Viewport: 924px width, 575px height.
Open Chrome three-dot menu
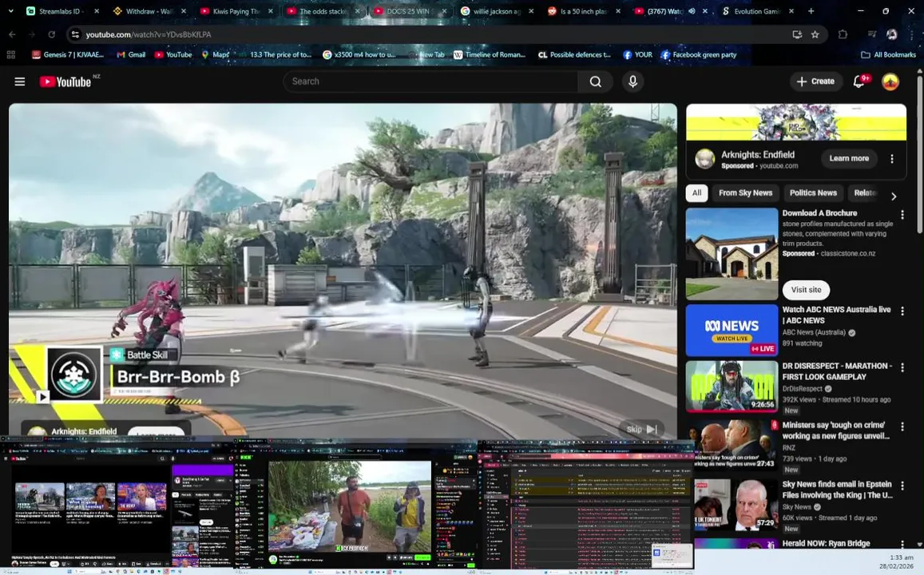click(x=911, y=34)
